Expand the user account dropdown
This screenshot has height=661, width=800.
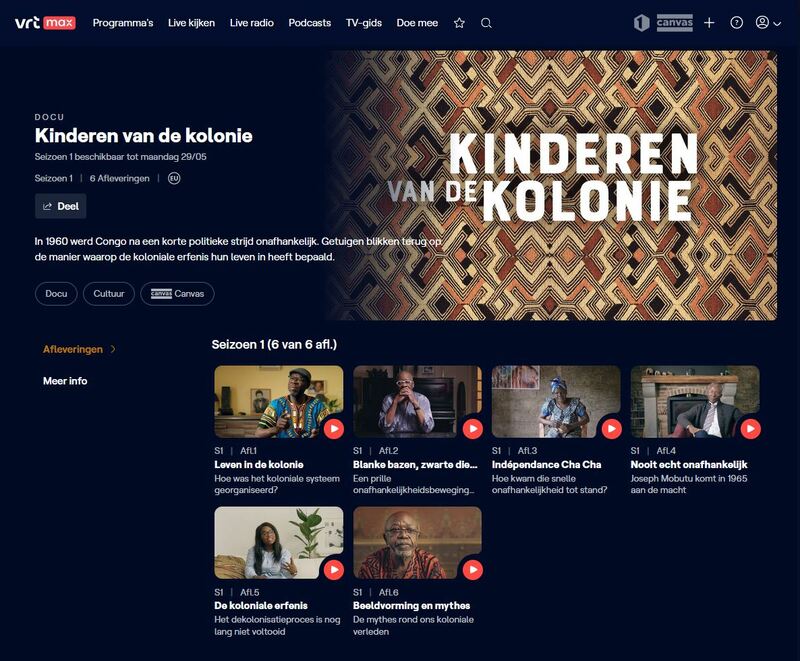tap(768, 23)
